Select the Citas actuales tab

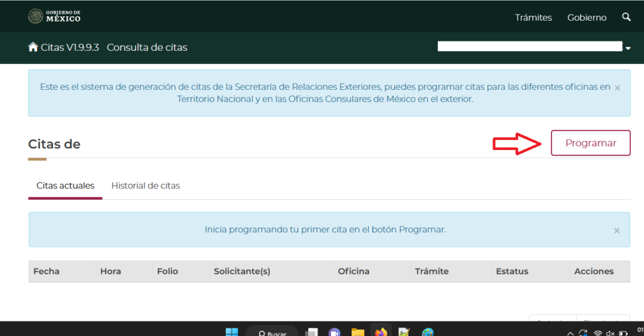click(x=65, y=185)
